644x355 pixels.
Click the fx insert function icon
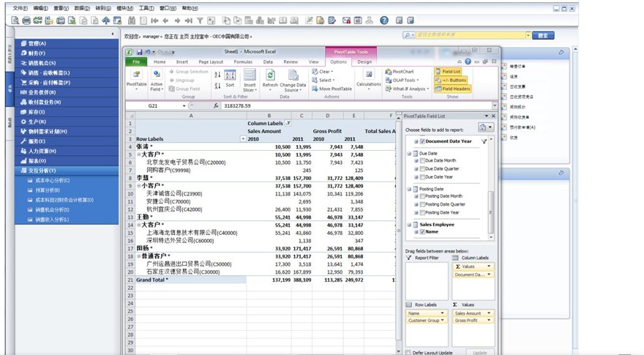tap(216, 105)
